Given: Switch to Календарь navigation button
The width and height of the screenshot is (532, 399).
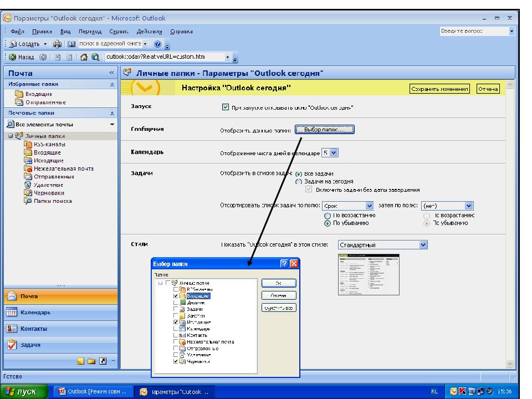Looking at the screenshot, I should pos(61,312).
